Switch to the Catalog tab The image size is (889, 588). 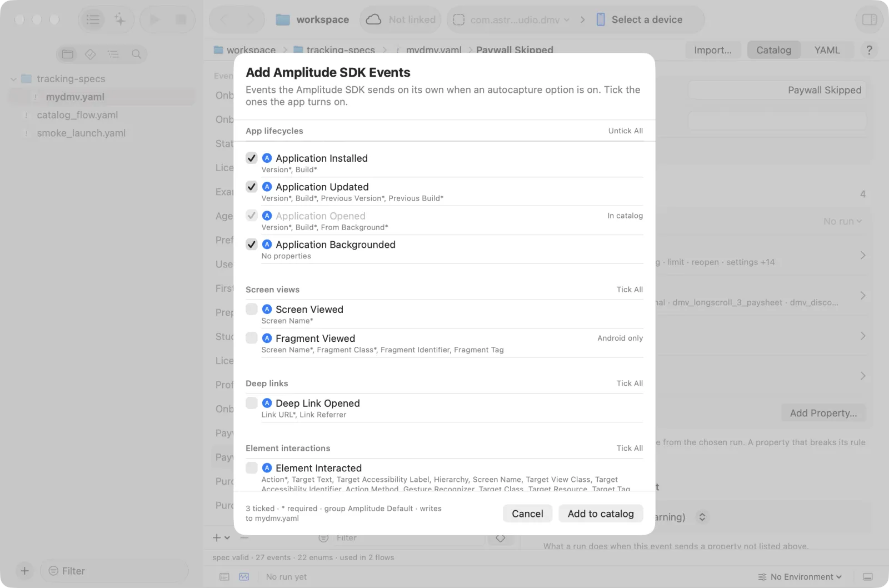coord(773,50)
